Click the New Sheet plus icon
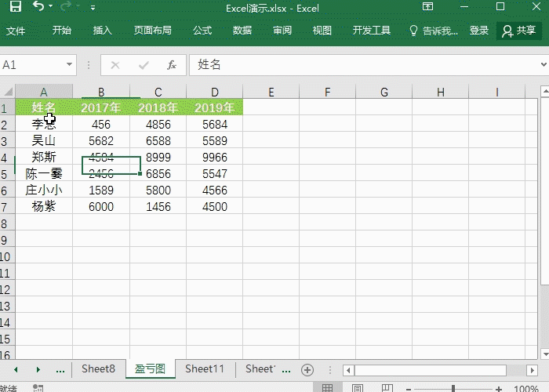549x392 pixels. [307, 370]
